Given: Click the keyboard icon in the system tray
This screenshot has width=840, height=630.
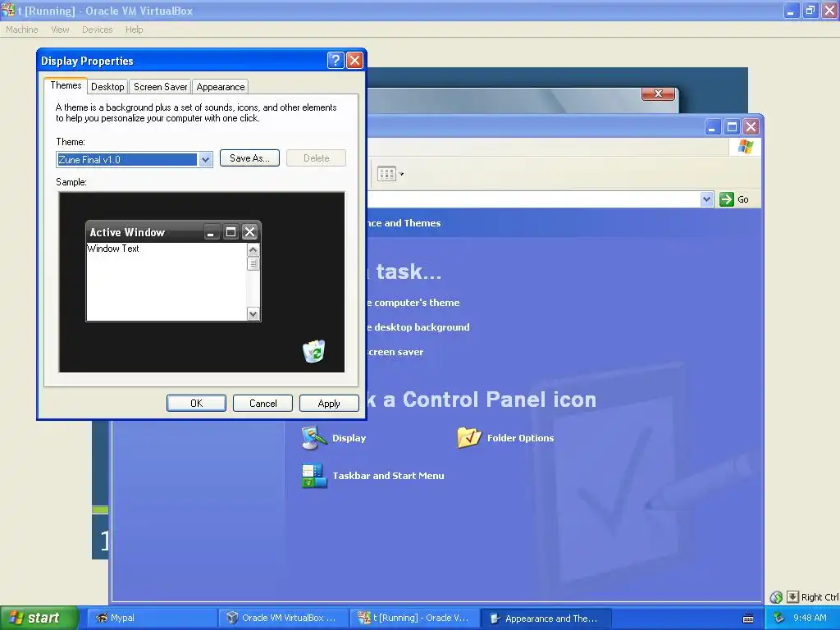Looking at the screenshot, I should pos(748,619).
